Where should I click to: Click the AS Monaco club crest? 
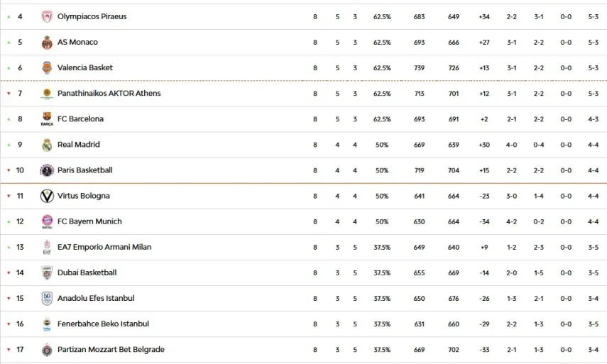point(47,43)
